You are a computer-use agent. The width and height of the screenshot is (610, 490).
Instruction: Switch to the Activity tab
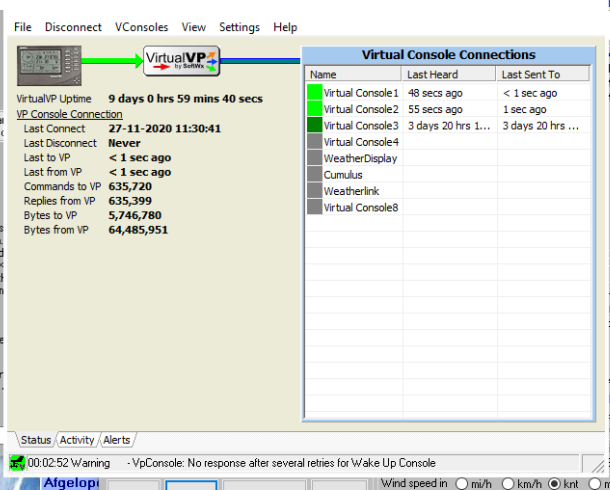pyautogui.click(x=77, y=440)
